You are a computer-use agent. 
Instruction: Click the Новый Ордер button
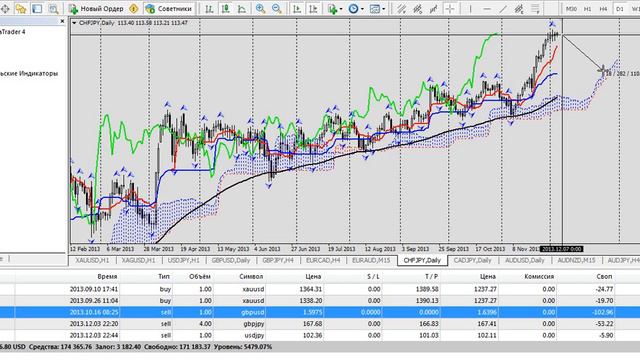point(96,9)
